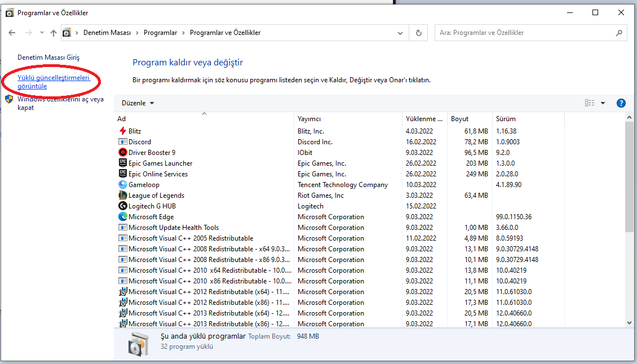Click the Microsoft Update Health Tools icon

(123, 228)
